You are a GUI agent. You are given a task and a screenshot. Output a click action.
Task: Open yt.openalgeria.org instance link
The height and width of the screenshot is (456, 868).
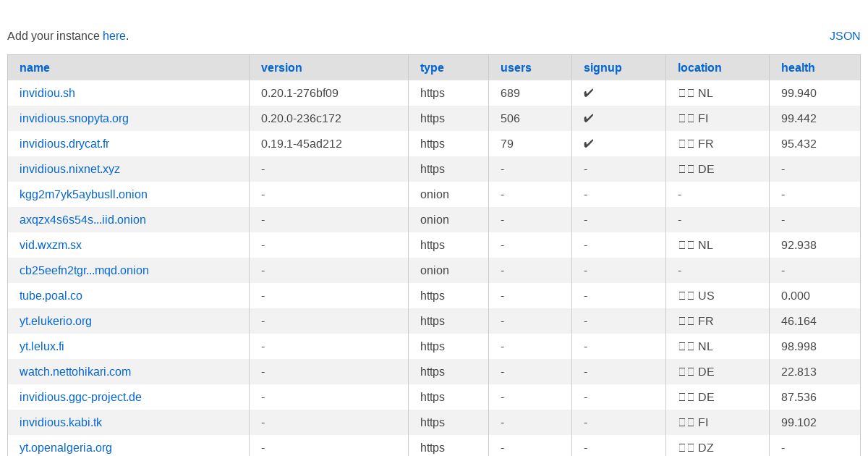[x=66, y=447]
